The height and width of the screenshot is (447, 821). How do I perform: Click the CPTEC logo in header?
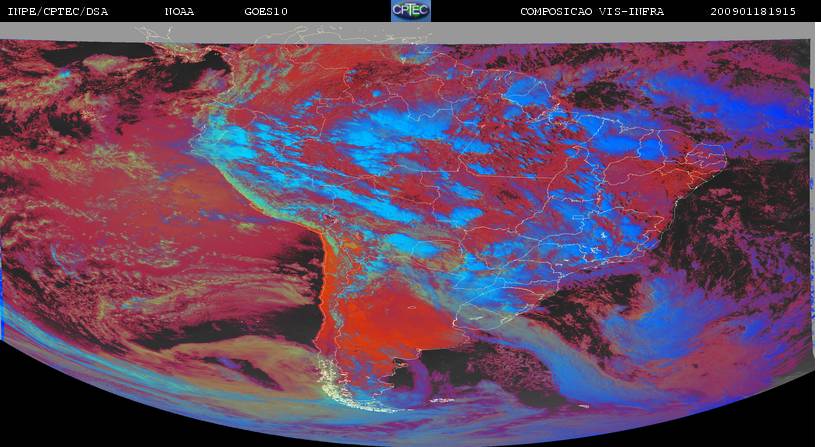[411, 10]
